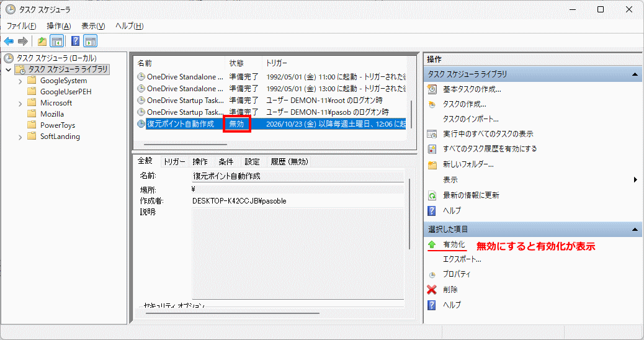Click the up-one-level folder toolbar icon
The width and height of the screenshot is (644, 340).
tap(42, 41)
